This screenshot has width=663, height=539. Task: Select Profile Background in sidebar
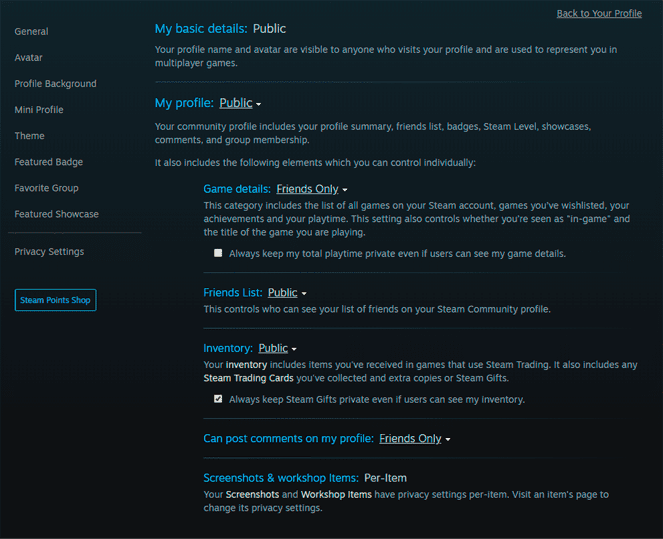point(55,84)
